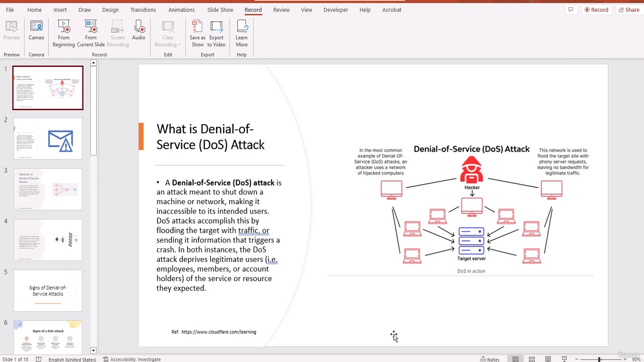Click the zoom in plus button
This screenshot has width=644, height=362.
[625, 359]
